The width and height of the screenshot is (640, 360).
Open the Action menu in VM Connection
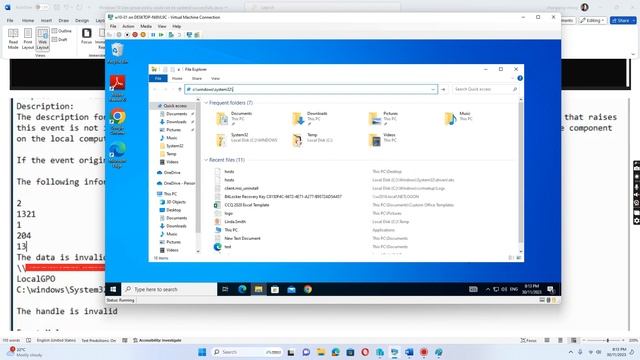(x=128, y=27)
